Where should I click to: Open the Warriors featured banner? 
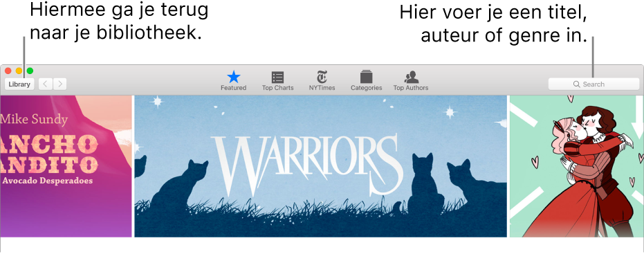point(320,167)
